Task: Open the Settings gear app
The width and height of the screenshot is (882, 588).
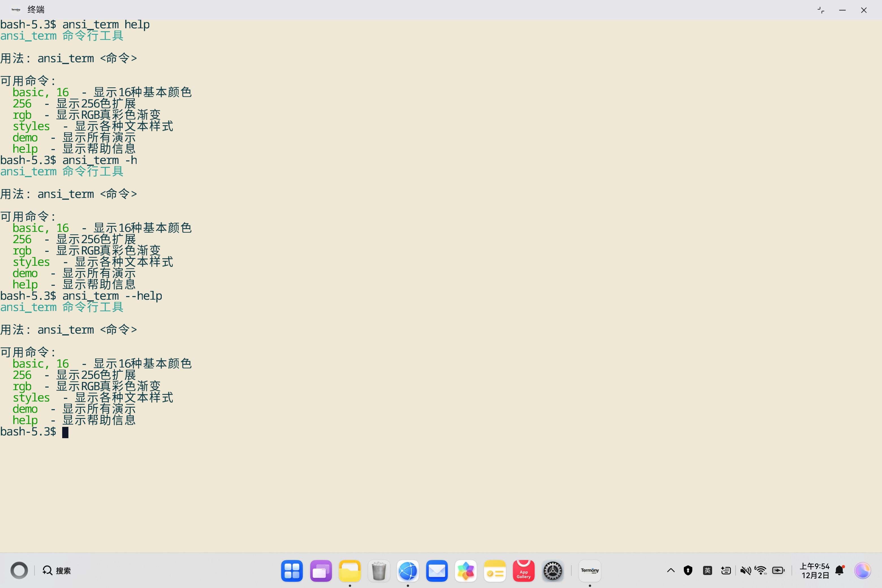Action: point(552,571)
